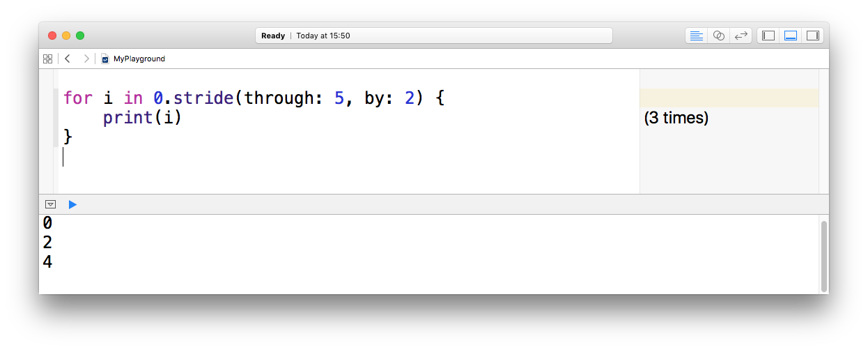Click the console output scrollbar
This screenshot has width=868, height=350.
(824, 256)
